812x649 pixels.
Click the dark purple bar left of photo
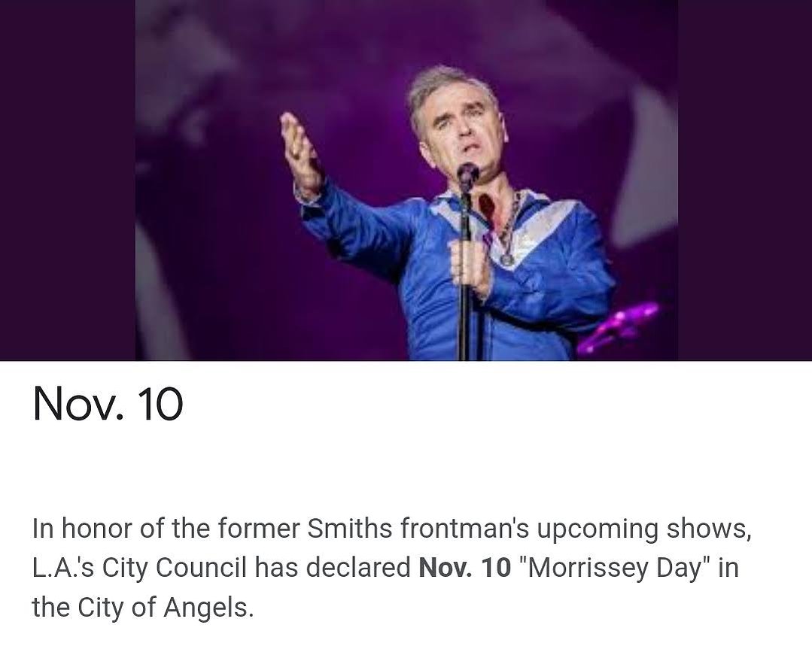(68, 180)
